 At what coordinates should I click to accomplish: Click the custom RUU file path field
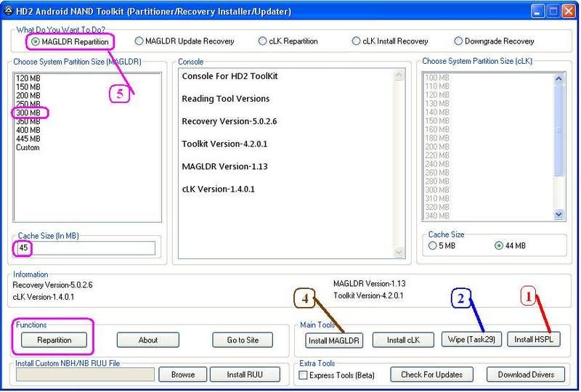click(85, 375)
